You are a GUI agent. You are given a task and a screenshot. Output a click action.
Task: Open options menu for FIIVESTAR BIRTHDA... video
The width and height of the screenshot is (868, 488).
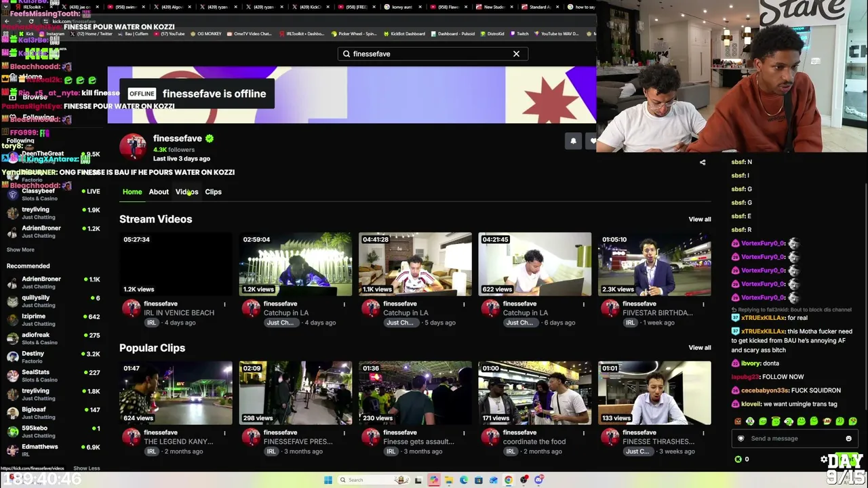click(x=703, y=304)
